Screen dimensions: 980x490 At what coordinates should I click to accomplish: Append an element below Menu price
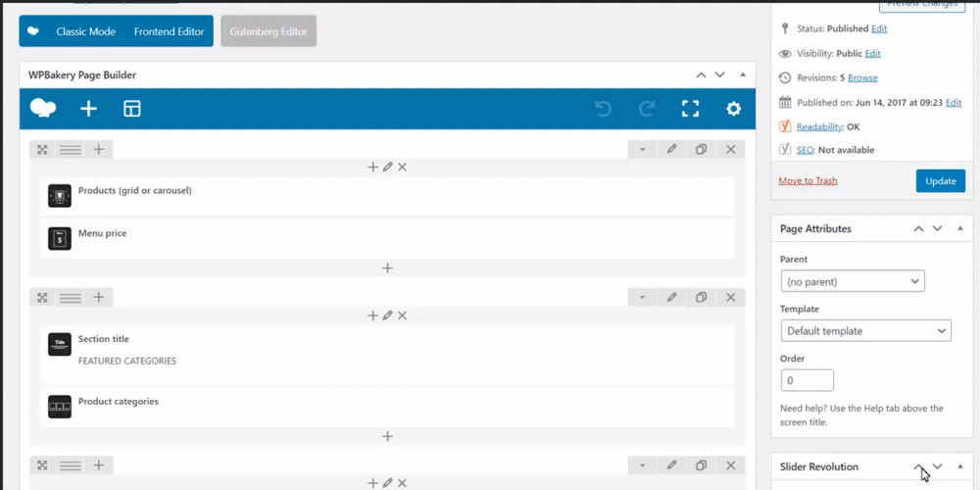(x=387, y=269)
